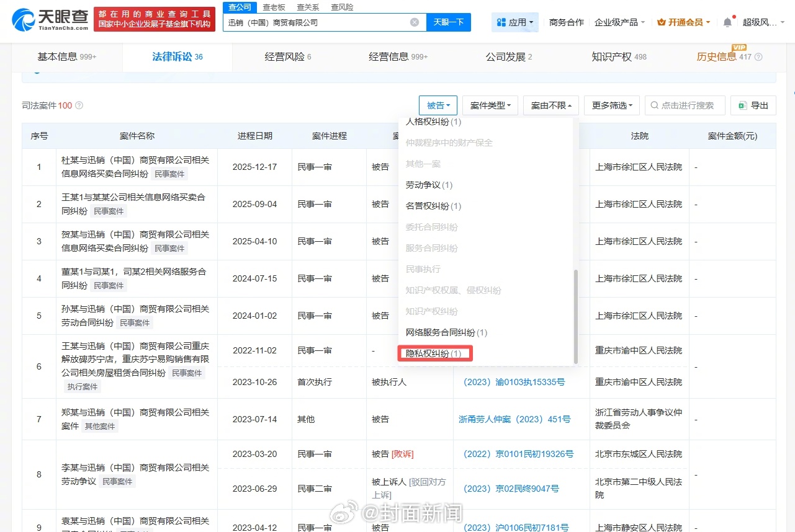Clear the search box with the X icon
The height and width of the screenshot is (532, 795).
414,22
